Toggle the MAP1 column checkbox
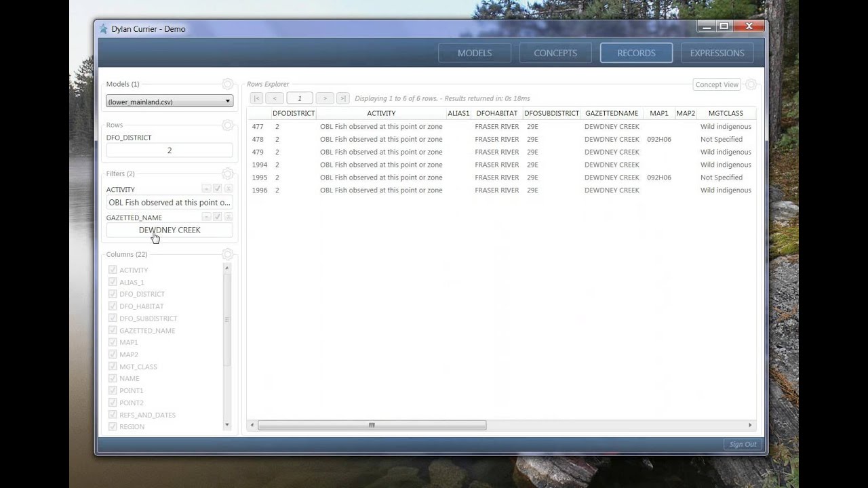Viewport: 868px width, 488px height. 113,342
